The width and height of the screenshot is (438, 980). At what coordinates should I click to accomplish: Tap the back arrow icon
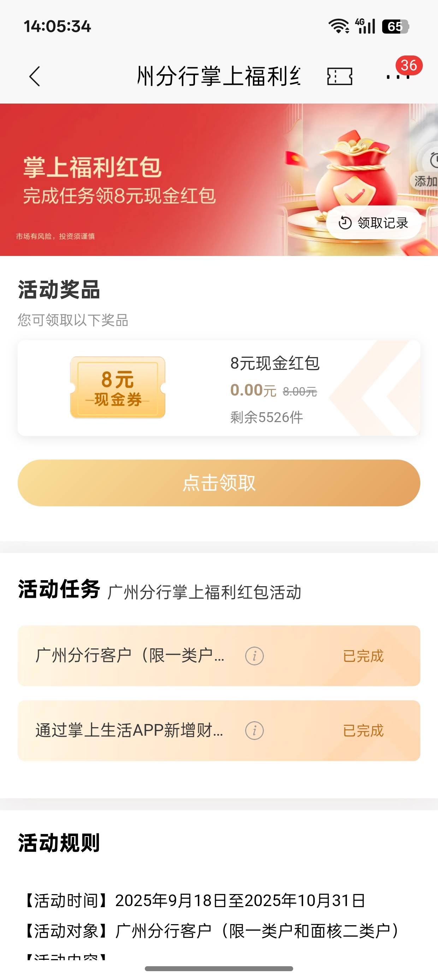click(x=35, y=76)
